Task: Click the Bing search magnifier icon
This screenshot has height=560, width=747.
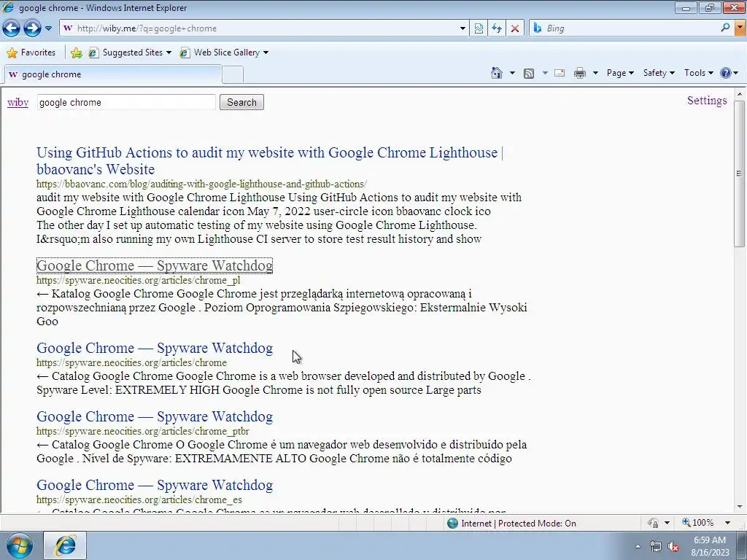Action: coord(725,28)
